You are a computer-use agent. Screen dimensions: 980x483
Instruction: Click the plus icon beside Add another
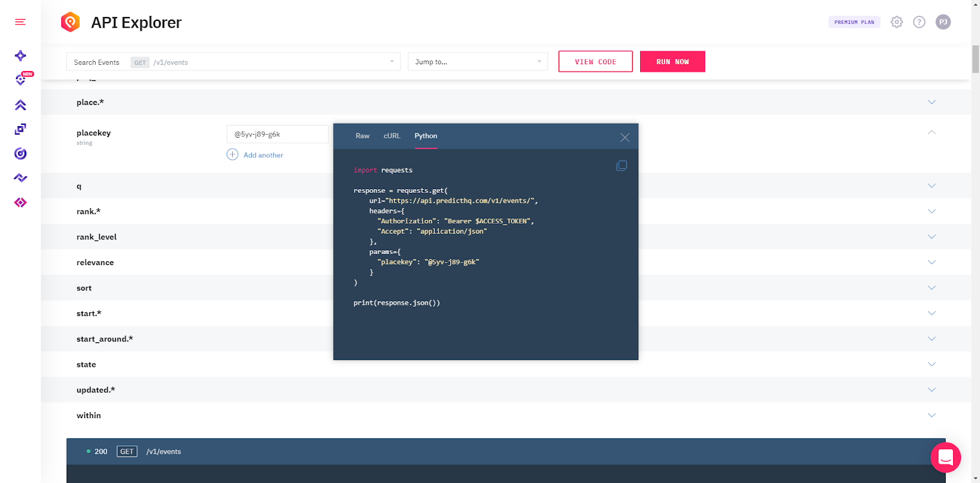coord(233,154)
